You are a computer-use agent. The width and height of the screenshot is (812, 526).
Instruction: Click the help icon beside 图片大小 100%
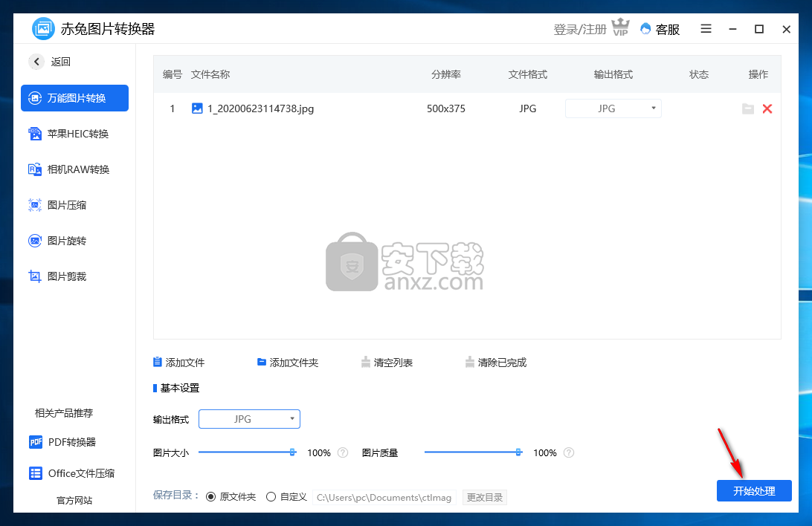pyautogui.click(x=343, y=452)
